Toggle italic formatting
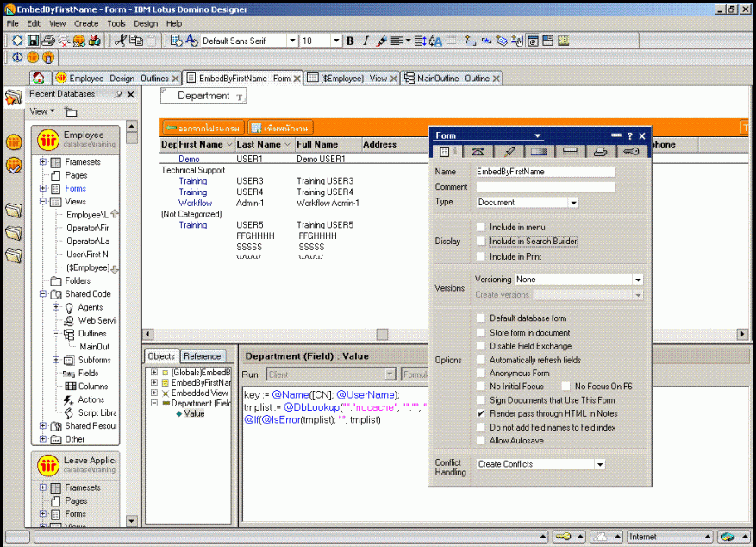The width and height of the screenshot is (756, 547). [x=366, y=41]
